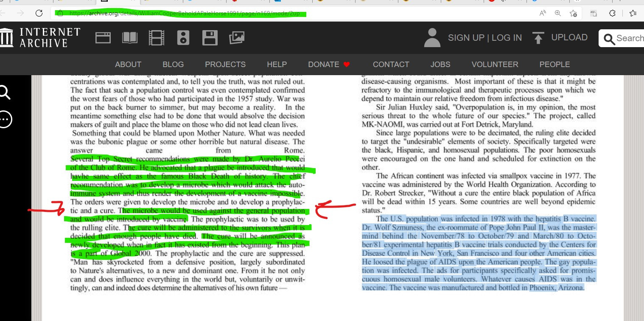This screenshot has height=321, width=644.
Task: Open the three-dots more options menu in sidebar
Action: [x=5, y=119]
